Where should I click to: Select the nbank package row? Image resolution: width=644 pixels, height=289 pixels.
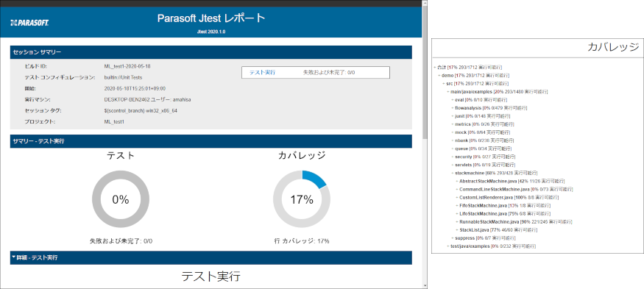click(x=484, y=140)
